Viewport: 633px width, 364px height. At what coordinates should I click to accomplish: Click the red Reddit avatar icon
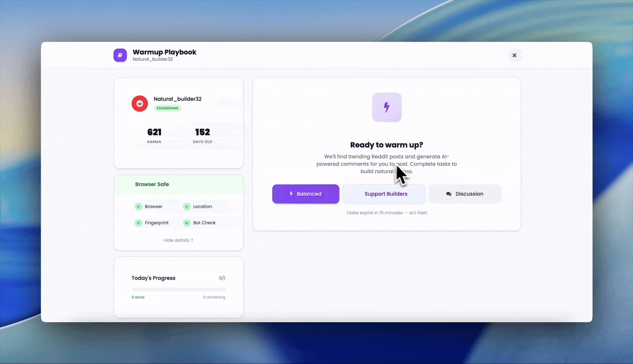click(140, 104)
